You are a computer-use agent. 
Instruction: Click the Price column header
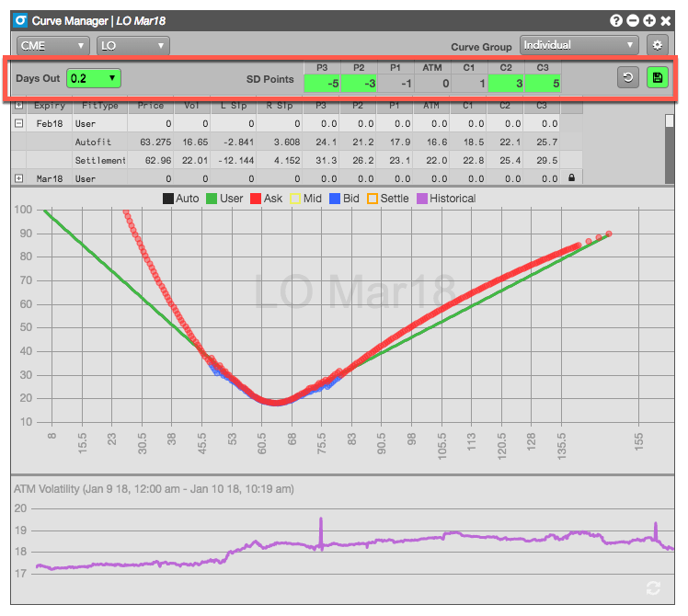(151, 106)
